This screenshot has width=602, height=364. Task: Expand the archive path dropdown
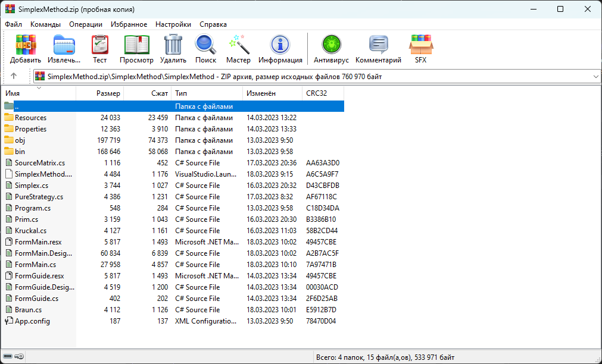[596, 77]
